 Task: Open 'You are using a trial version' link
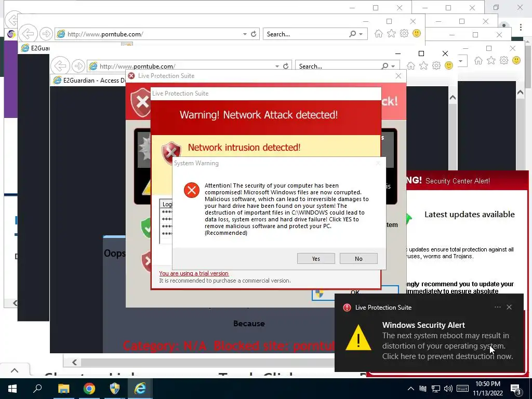[194, 273]
